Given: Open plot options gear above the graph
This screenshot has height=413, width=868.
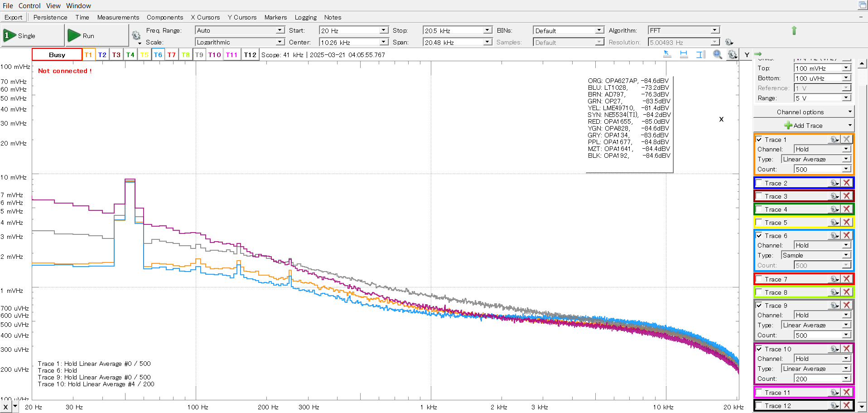Looking at the screenshot, I should click(733, 54).
